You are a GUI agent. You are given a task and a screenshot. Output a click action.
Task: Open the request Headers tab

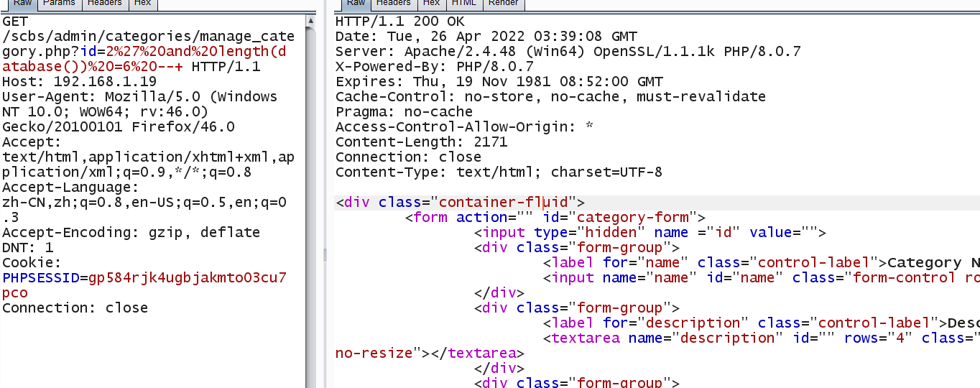(105, 4)
